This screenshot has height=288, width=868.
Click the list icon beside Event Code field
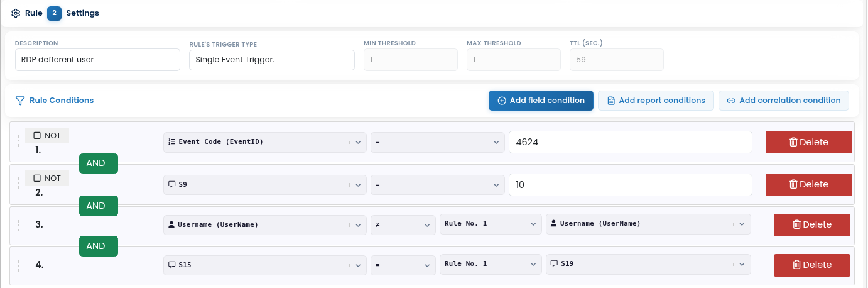[x=172, y=142]
